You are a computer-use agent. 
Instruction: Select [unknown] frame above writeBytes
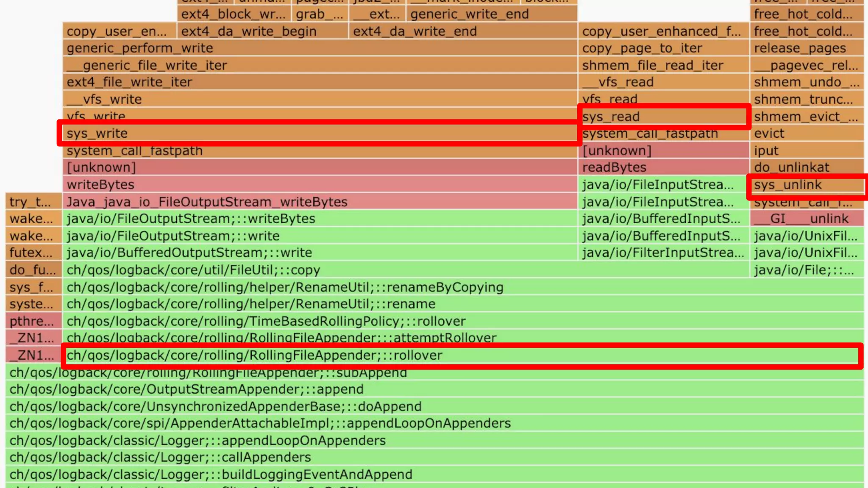320,167
